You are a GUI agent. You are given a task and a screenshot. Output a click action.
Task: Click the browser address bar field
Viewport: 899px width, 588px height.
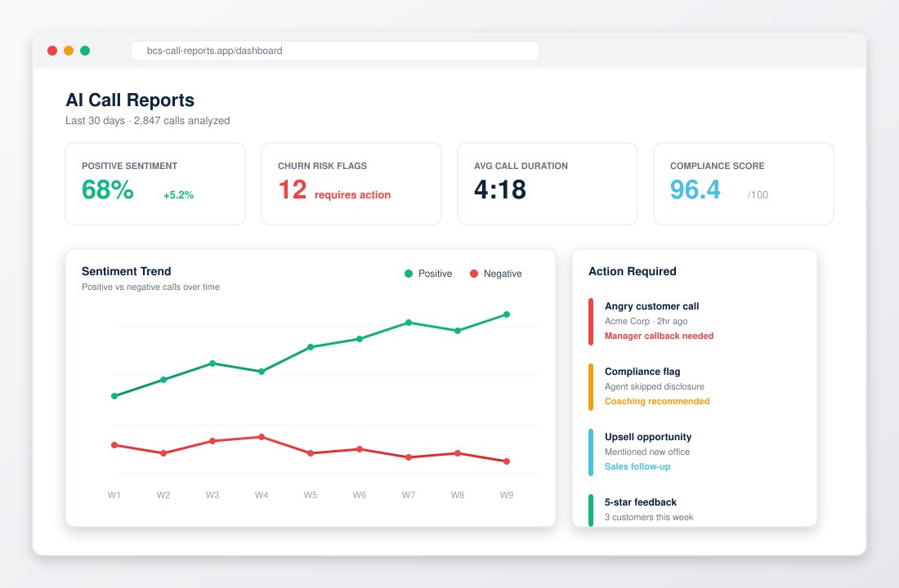[335, 51]
